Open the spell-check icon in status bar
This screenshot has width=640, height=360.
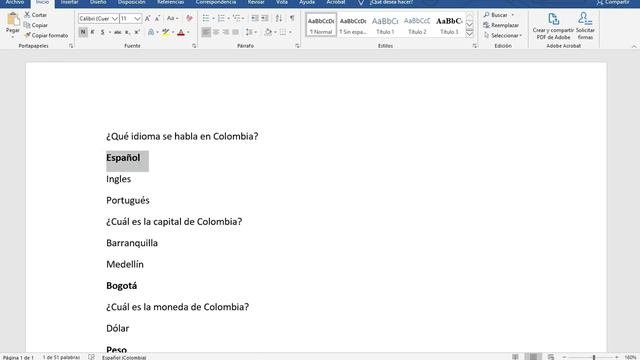click(x=91, y=357)
